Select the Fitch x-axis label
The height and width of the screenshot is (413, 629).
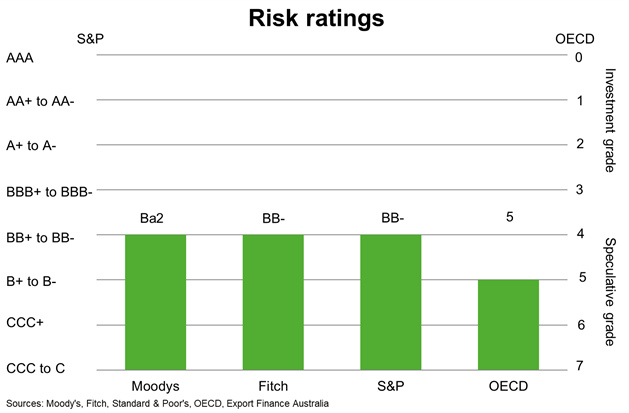(x=273, y=386)
